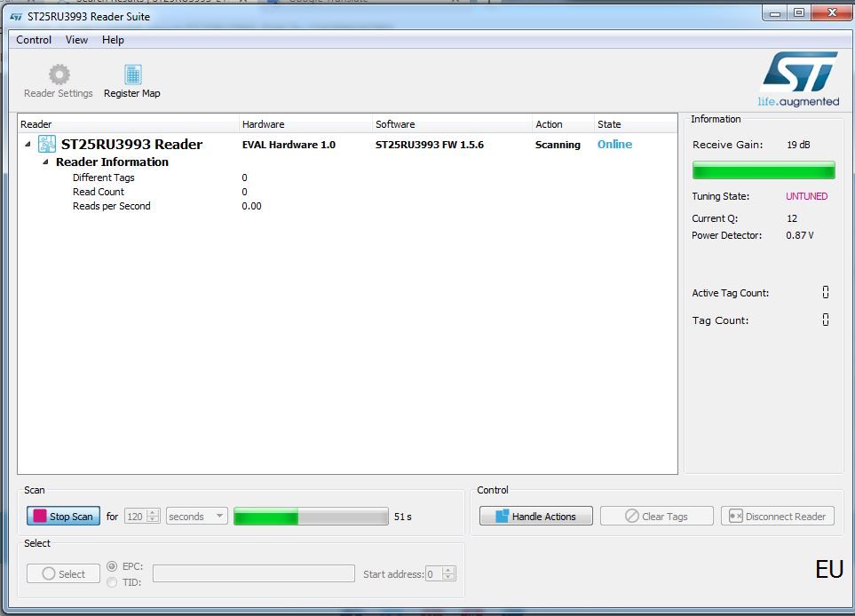Click the ST25RU3993 Reader device icon

[x=47, y=145]
